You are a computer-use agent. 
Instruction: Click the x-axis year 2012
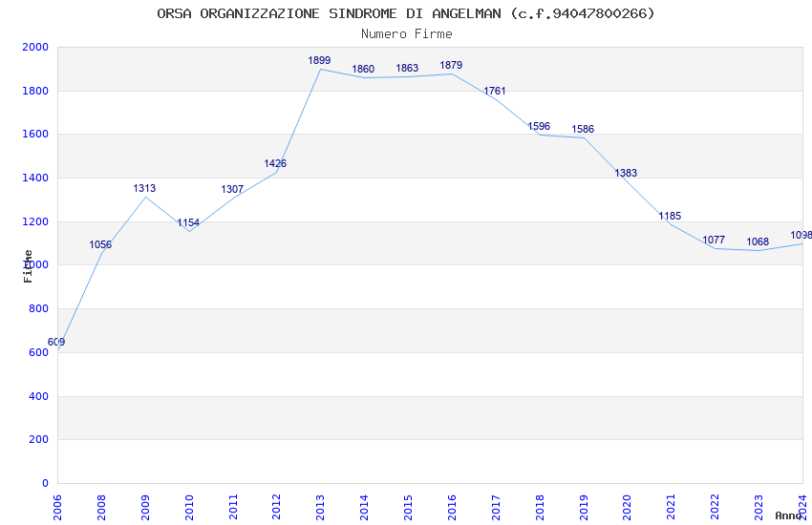276,508
